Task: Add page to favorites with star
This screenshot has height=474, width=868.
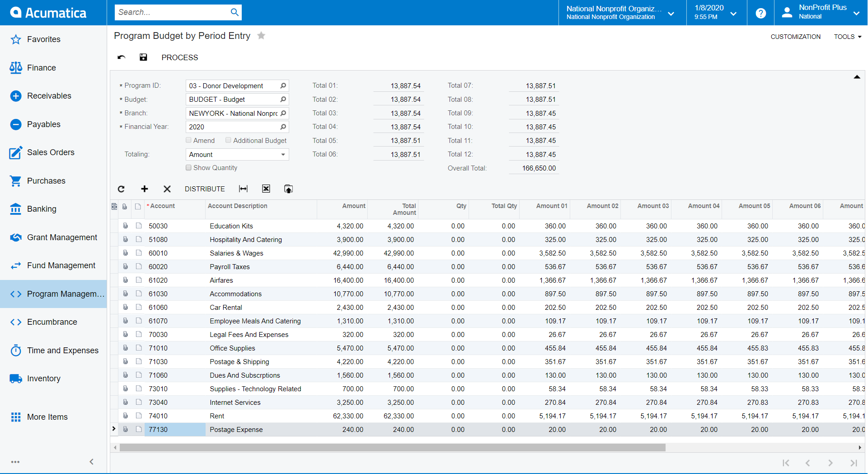Action: click(x=261, y=36)
